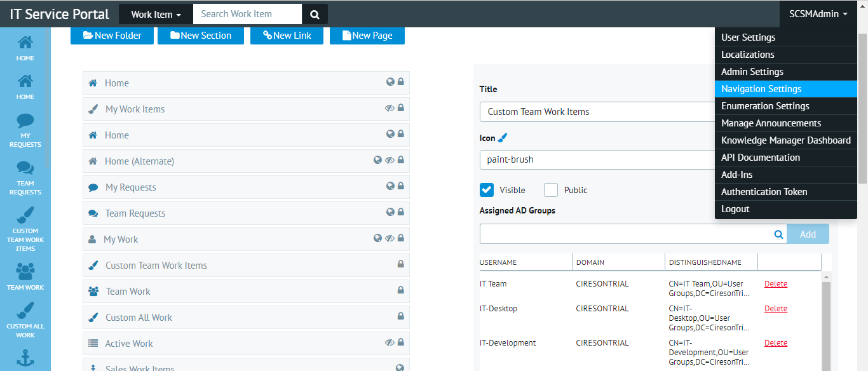Expand the Work Item dropdown
The image size is (868, 371).
click(x=156, y=14)
